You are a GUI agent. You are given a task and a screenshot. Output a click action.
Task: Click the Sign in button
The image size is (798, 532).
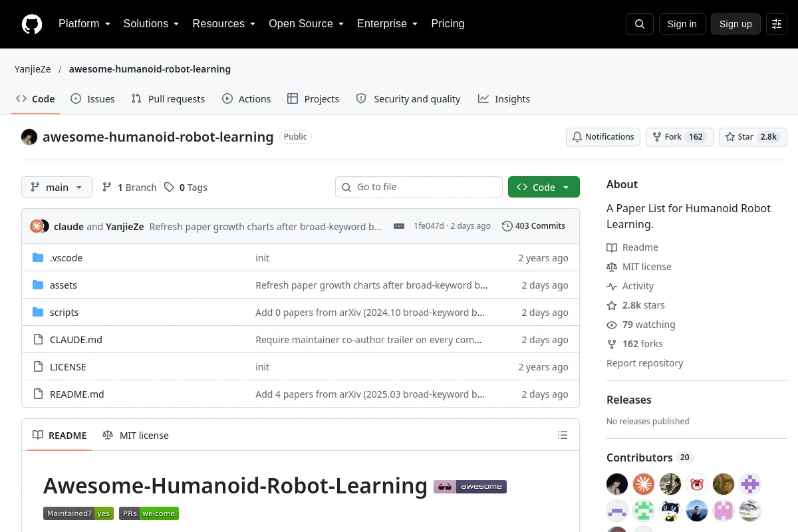(x=682, y=24)
